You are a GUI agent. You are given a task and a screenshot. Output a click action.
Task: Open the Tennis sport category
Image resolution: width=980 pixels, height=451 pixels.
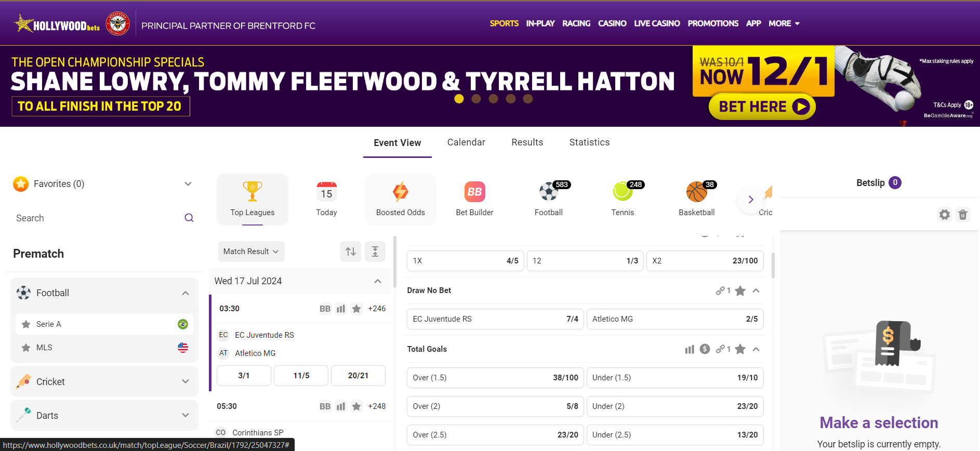(622, 192)
